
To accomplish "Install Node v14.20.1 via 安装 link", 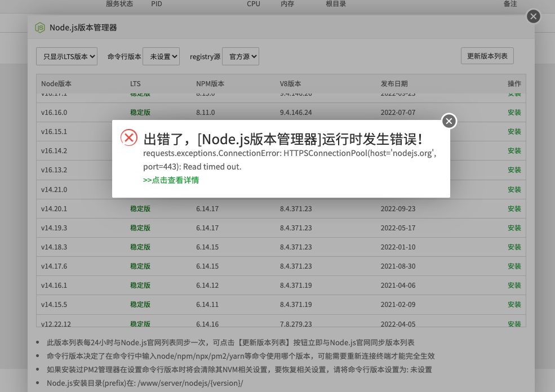I will click(514, 209).
